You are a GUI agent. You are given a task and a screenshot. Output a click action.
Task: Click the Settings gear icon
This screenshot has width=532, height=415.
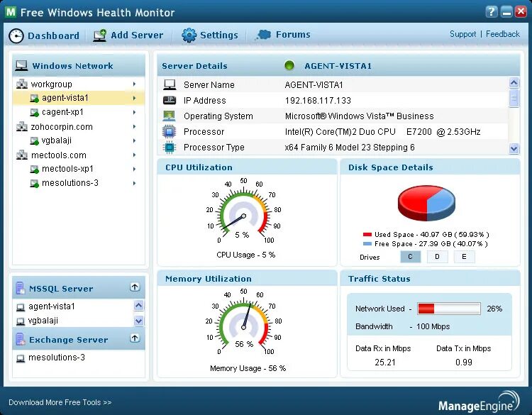coord(189,35)
